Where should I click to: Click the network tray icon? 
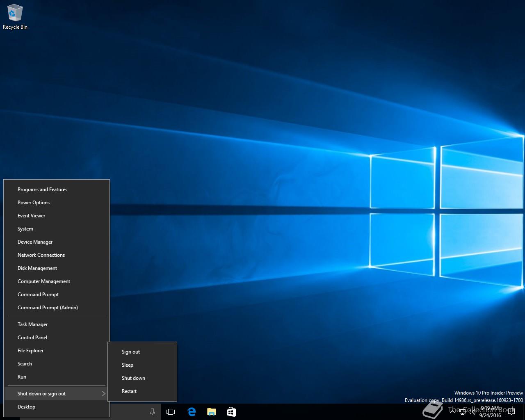pyautogui.click(x=462, y=412)
